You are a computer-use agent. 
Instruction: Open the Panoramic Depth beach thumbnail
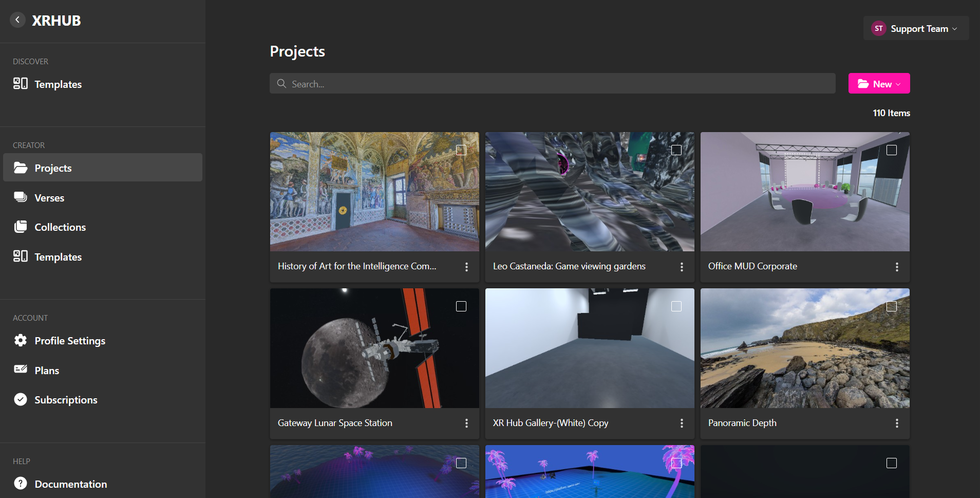804,348
